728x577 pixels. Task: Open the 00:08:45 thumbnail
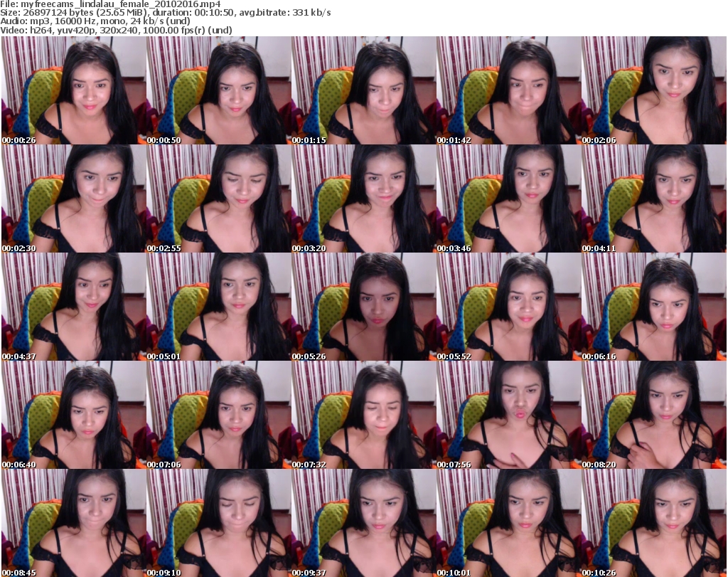point(73,523)
